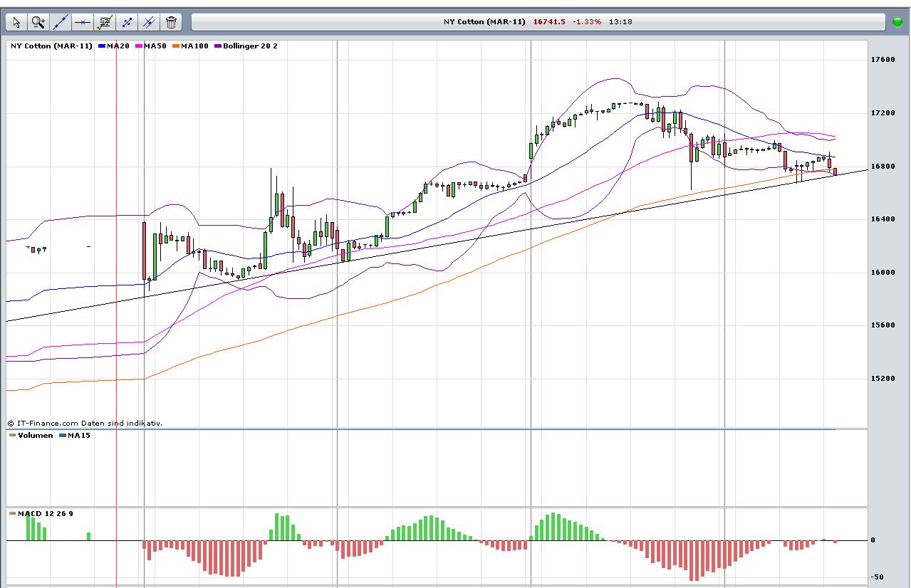The image size is (911, 588).
Task: Select the MA100 legend label
Action: pyautogui.click(x=194, y=46)
